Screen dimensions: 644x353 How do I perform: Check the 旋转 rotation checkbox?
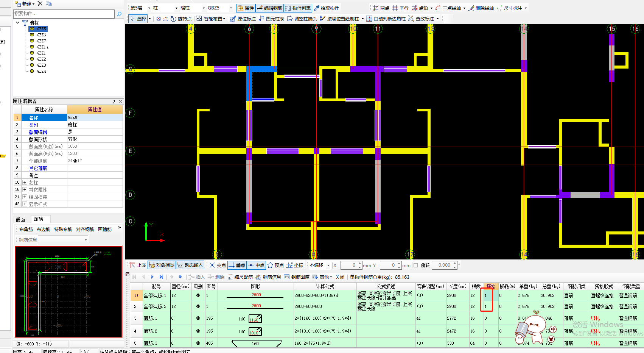pos(416,266)
